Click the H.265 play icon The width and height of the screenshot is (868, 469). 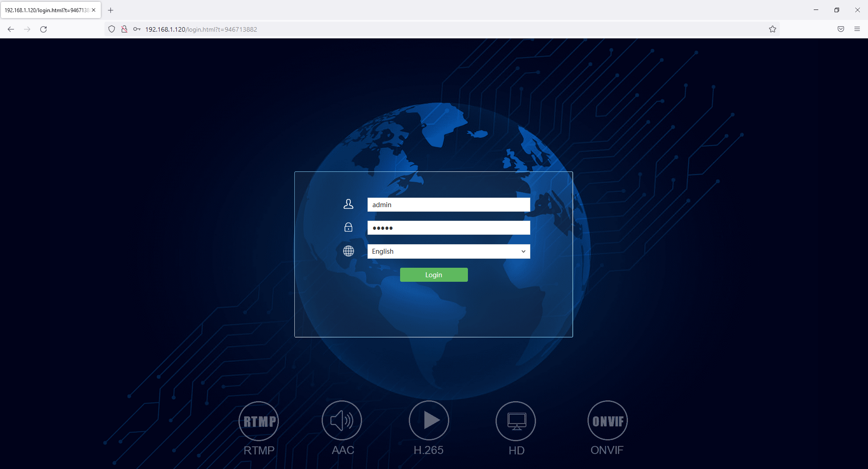click(x=429, y=421)
